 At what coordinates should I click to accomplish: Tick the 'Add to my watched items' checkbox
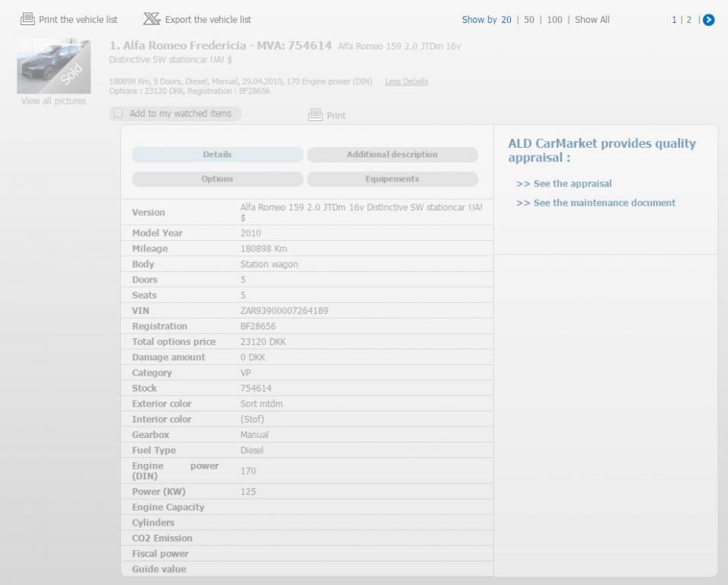pyautogui.click(x=118, y=113)
